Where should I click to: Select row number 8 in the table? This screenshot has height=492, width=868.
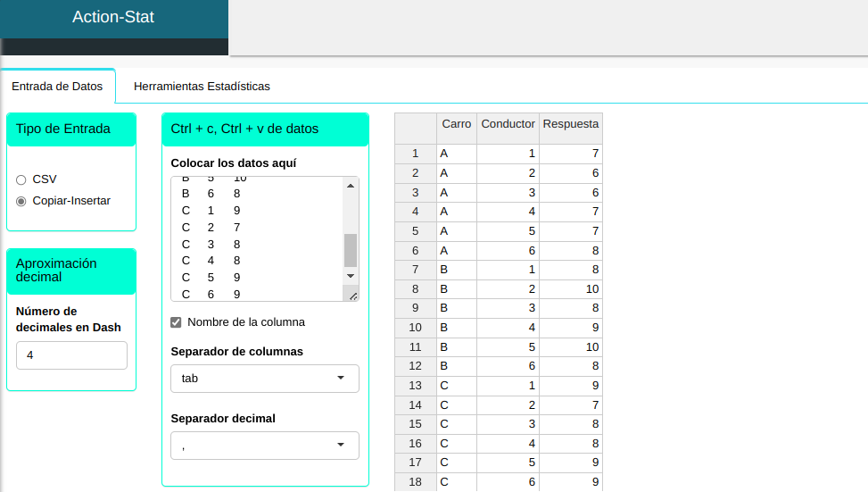point(415,289)
